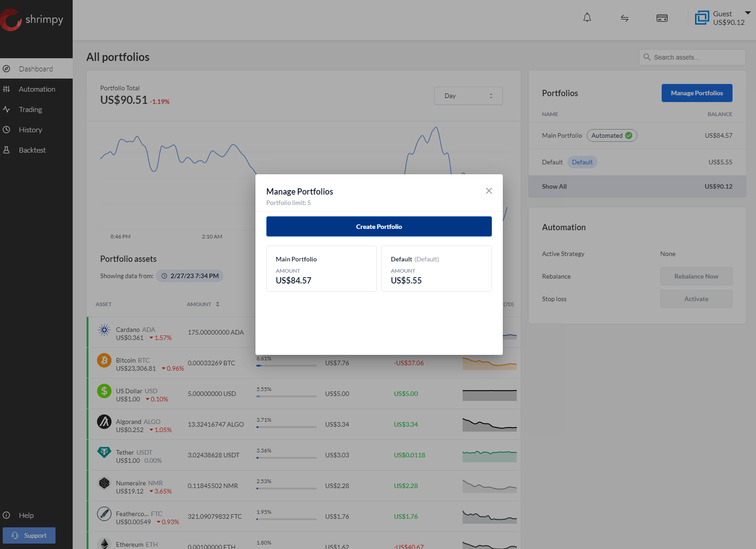Image resolution: width=756 pixels, height=549 pixels.
Task: Click the US Dollar coin icon
Action: pyautogui.click(x=104, y=391)
